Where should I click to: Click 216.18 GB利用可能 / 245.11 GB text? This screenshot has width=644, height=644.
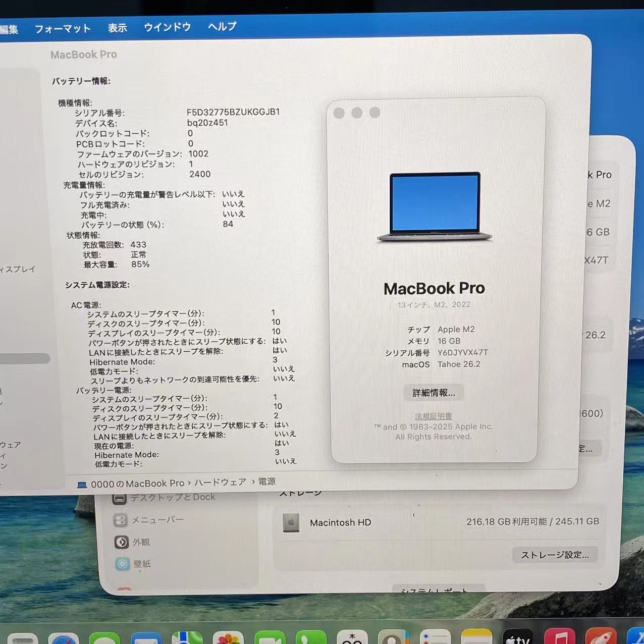pyautogui.click(x=533, y=521)
